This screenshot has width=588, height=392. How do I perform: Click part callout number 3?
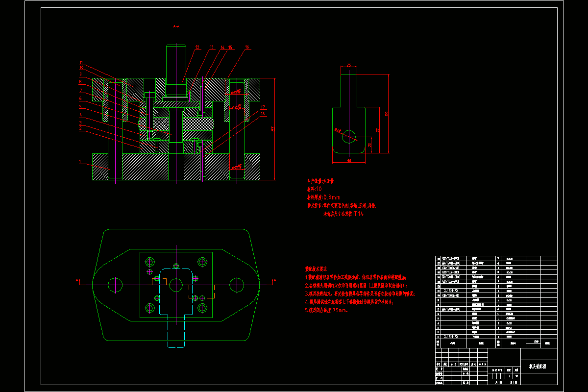(x=81, y=122)
